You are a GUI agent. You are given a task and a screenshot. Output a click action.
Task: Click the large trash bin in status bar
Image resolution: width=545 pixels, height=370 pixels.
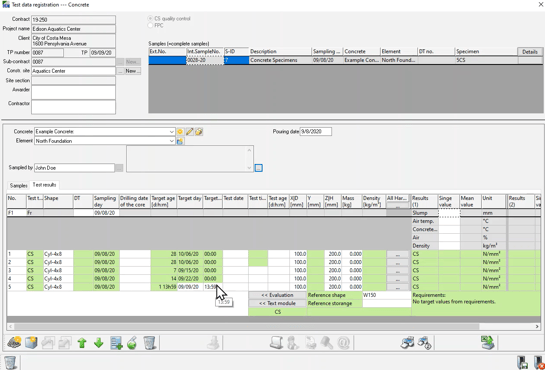[10, 363]
